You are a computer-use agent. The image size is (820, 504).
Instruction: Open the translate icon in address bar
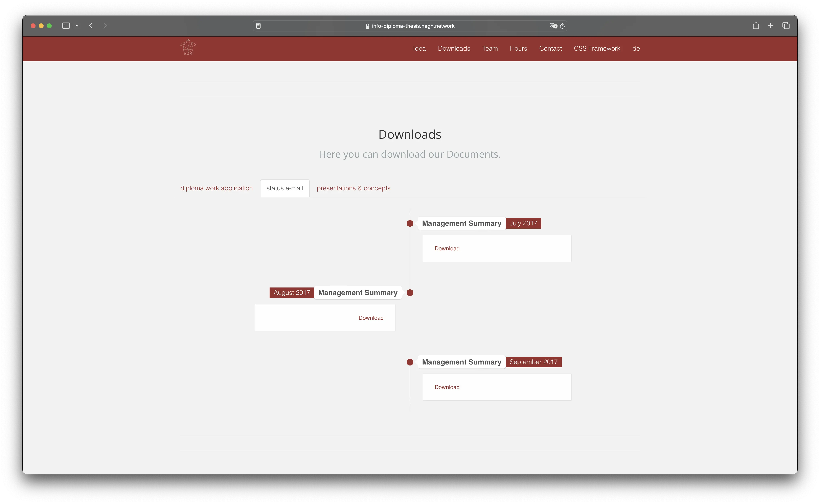pyautogui.click(x=553, y=26)
